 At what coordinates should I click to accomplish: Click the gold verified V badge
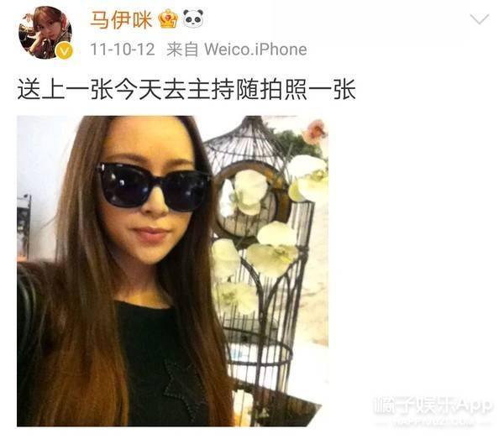pos(65,51)
